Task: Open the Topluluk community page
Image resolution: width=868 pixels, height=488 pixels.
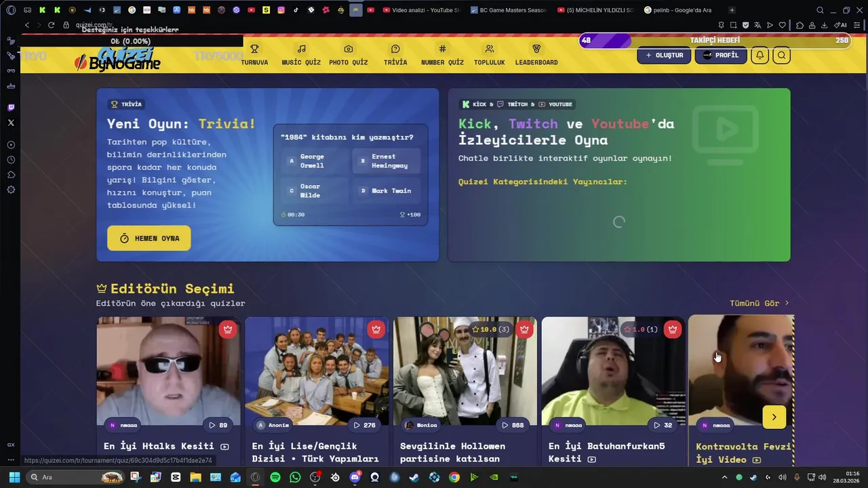Action: click(489, 55)
